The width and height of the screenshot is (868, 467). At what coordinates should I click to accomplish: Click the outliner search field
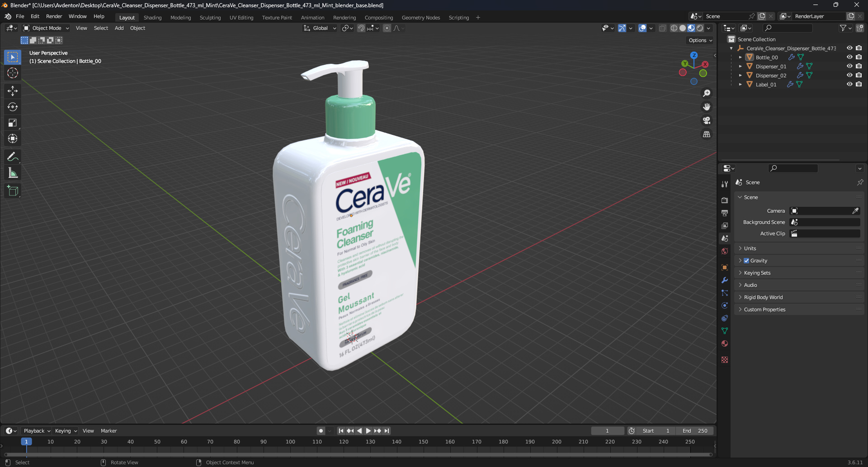(x=787, y=28)
